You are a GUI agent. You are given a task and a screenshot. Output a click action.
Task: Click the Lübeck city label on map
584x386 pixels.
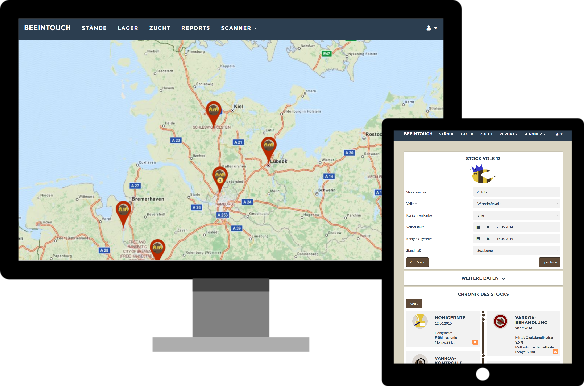(279, 161)
